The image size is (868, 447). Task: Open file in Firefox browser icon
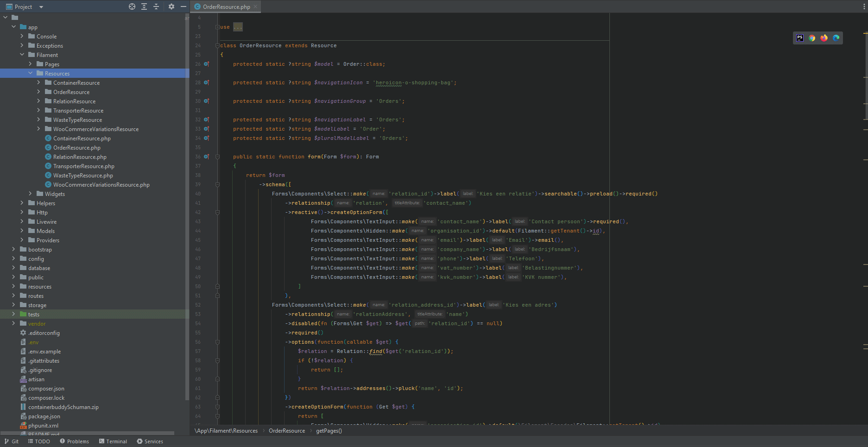pos(824,38)
